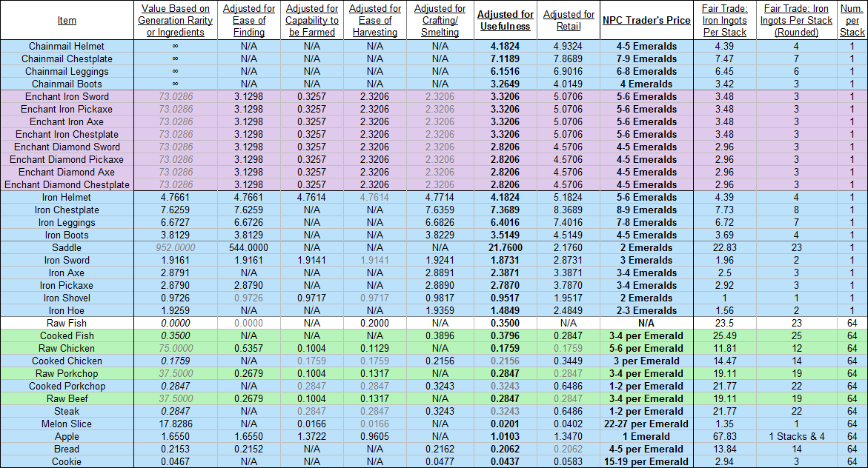Click 'Enchant Diamond Sword' cell

click(67, 147)
